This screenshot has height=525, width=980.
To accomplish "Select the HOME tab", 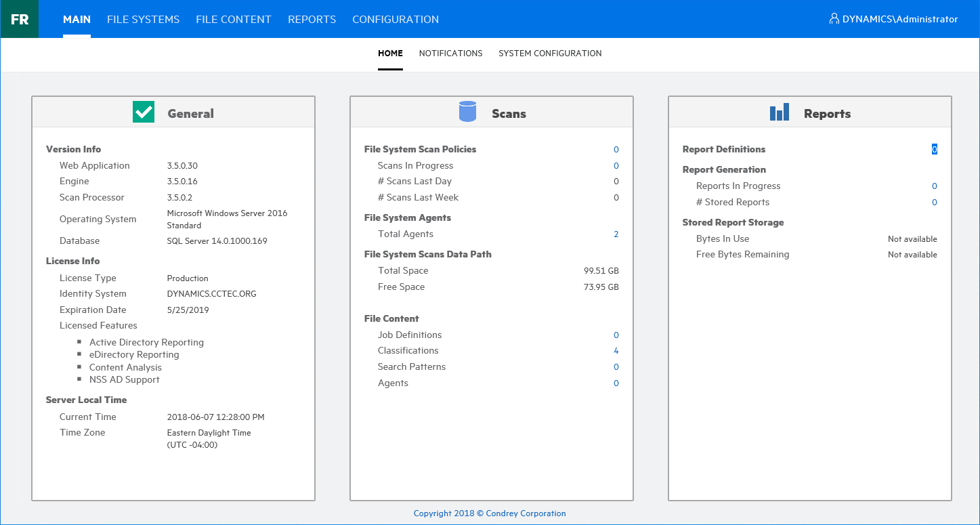I will point(390,54).
